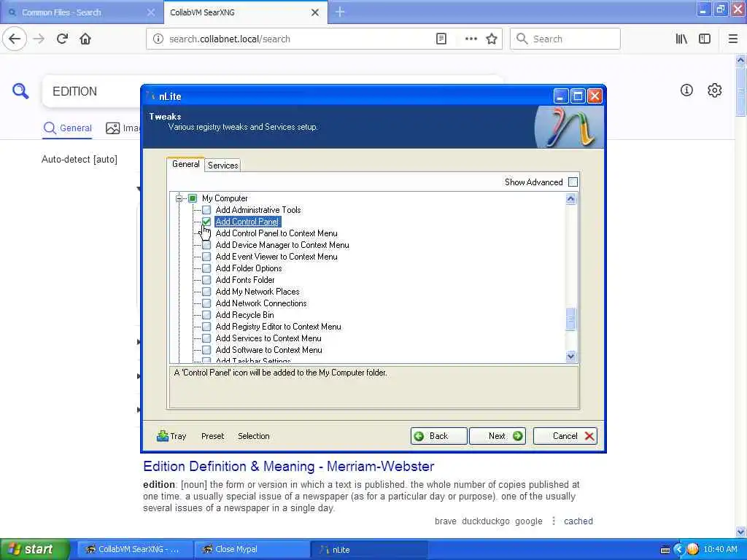This screenshot has height=560, width=747.
Task: Open the browser library icon
Action: [681, 39]
